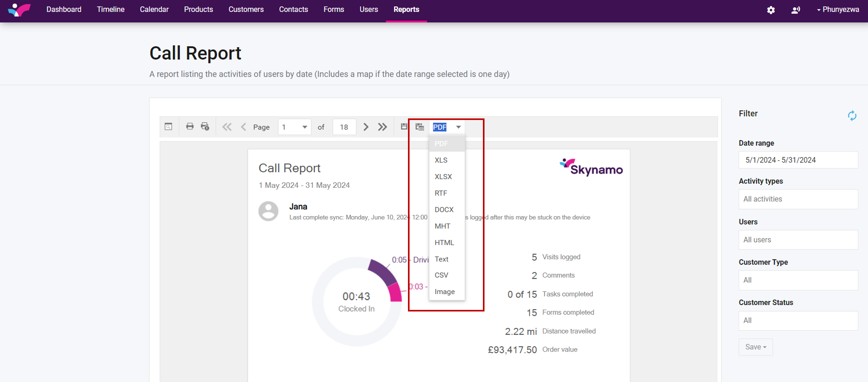Print the report using printer icon

pyautogui.click(x=190, y=126)
